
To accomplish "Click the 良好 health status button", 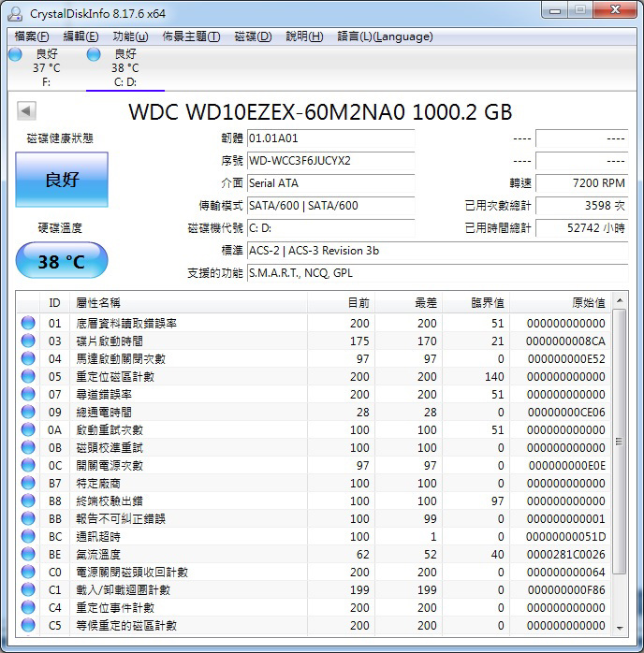I will click(62, 180).
